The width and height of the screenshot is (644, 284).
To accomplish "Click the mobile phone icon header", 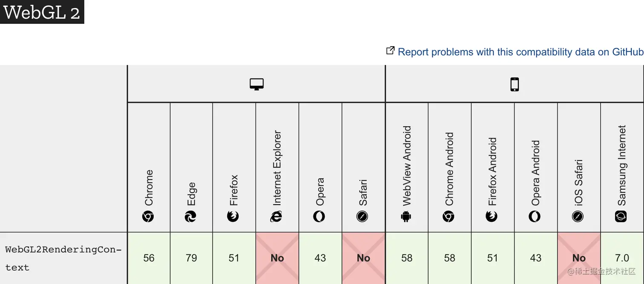I will tap(514, 84).
